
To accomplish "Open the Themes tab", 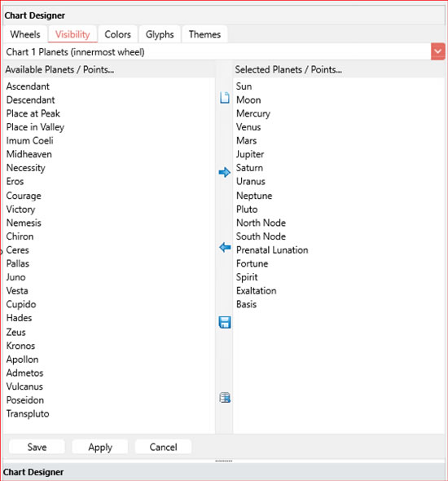I will pyautogui.click(x=204, y=34).
